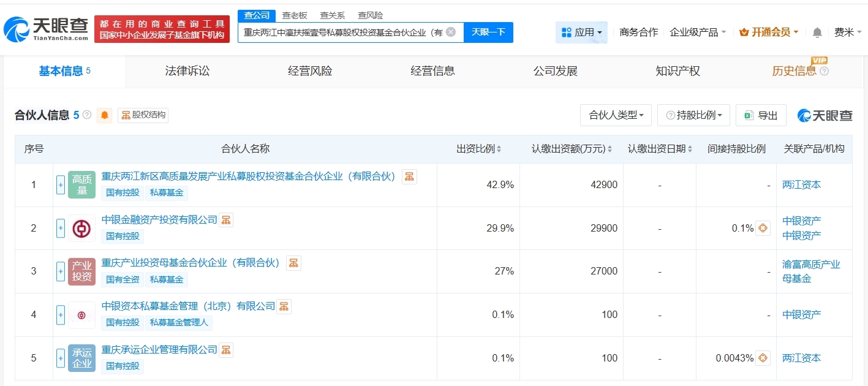Click the reminder bell next to 合伙人信息
Screen dimensions: 868x386
(104, 115)
